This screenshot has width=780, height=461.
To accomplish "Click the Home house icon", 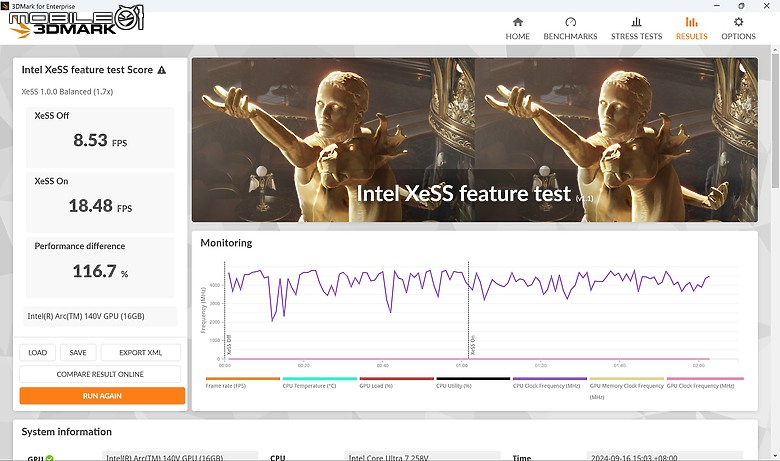I will pyautogui.click(x=518, y=22).
